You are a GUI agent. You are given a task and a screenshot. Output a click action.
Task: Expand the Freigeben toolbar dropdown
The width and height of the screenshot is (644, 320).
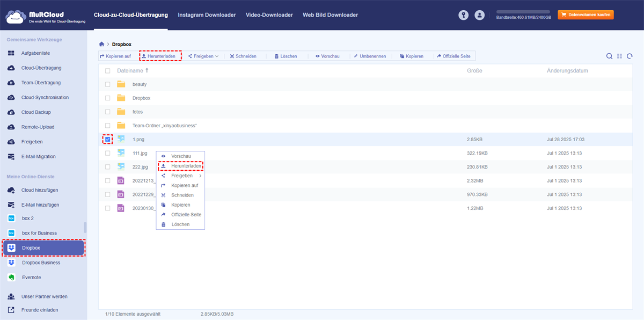coord(204,56)
